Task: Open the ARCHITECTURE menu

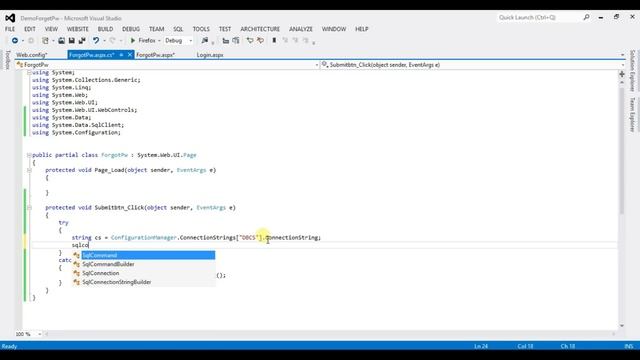Action: [x=260, y=29]
